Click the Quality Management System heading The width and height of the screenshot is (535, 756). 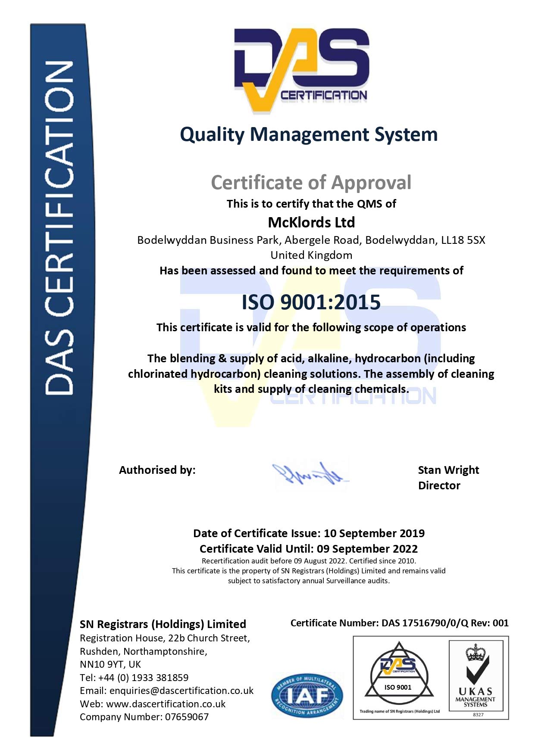coord(309,134)
